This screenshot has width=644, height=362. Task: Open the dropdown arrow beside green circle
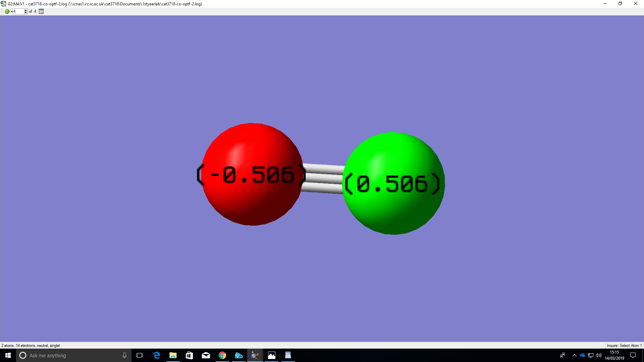(x=11, y=12)
